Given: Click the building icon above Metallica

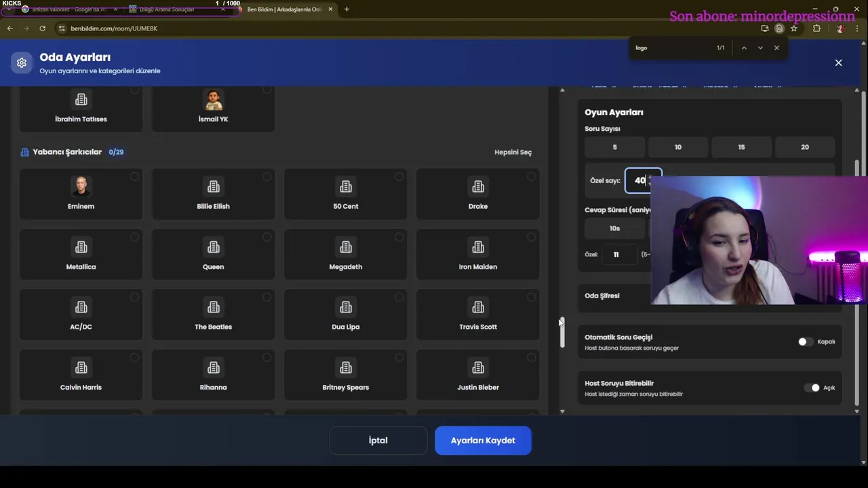Looking at the screenshot, I should tap(81, 247).
